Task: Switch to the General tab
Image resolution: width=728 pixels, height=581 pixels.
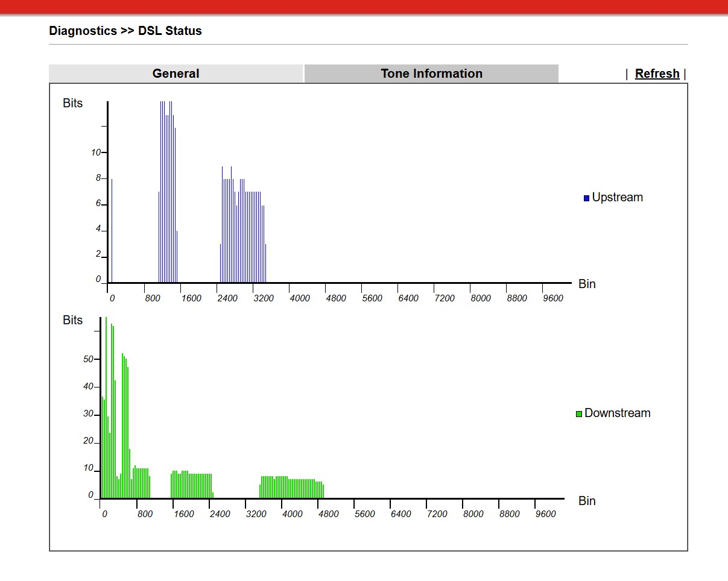Action: [176, 74]
